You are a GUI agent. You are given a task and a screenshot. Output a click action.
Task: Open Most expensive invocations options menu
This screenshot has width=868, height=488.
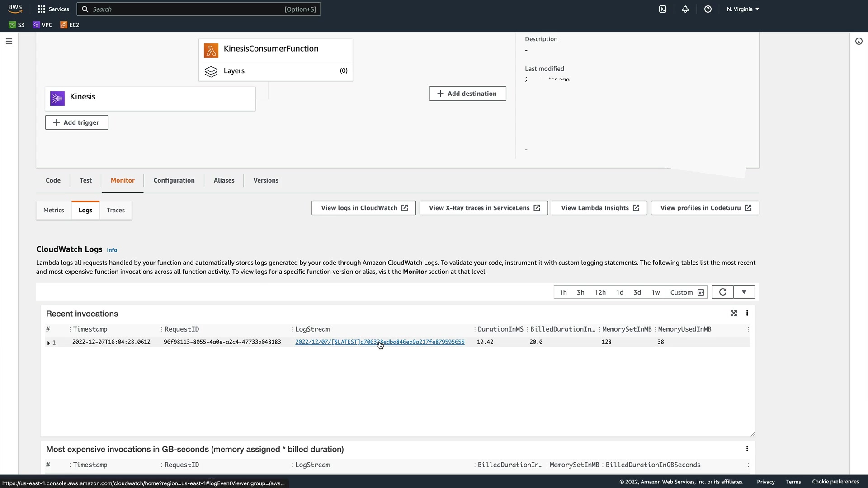[747, 449]
